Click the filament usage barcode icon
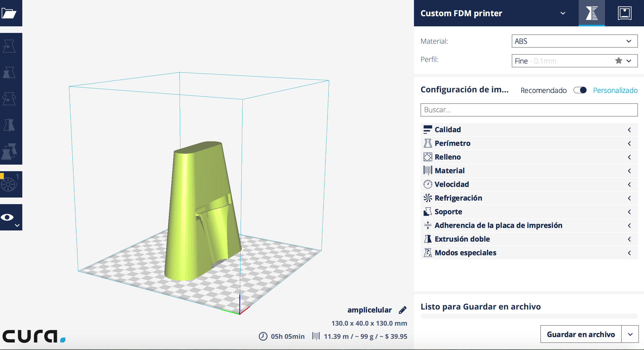 click(316, 336)
